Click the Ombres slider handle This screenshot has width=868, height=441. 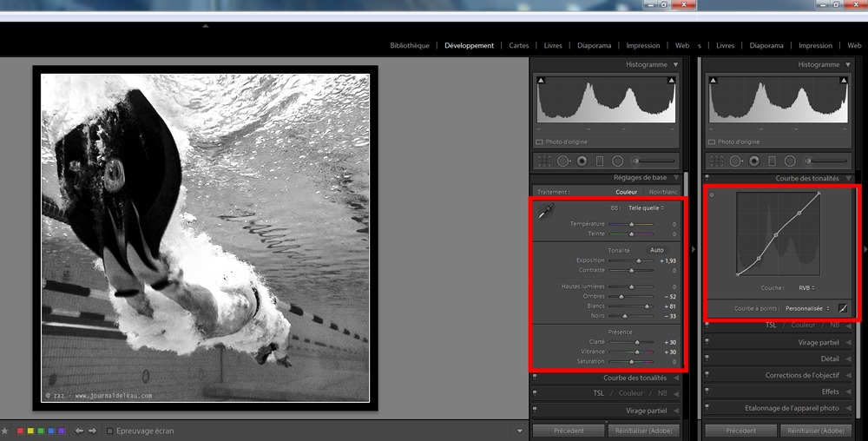(621, 297)
